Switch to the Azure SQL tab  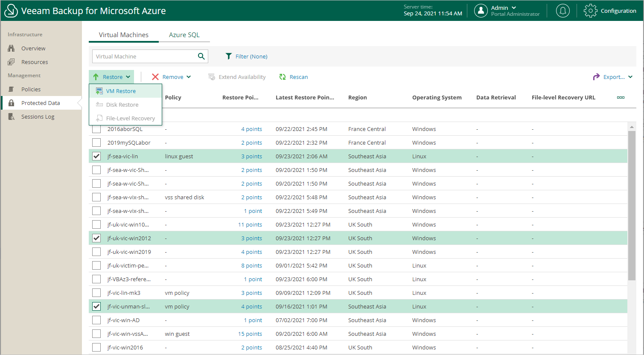pyautogui.click(x=184, y=35)
